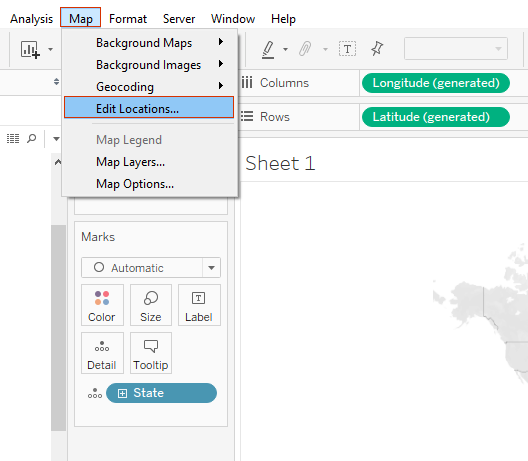Open the Label marks card
Viewport: 528px width, 461px height.
[199, 305]
